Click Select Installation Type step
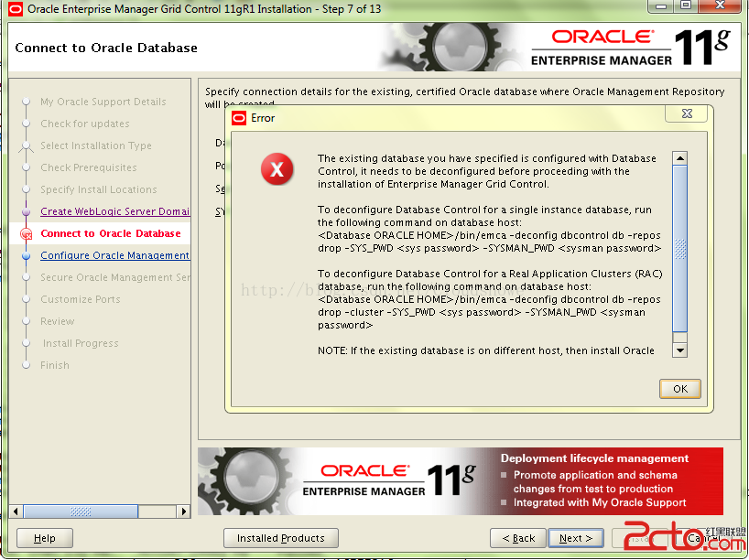 pos(96,145)
